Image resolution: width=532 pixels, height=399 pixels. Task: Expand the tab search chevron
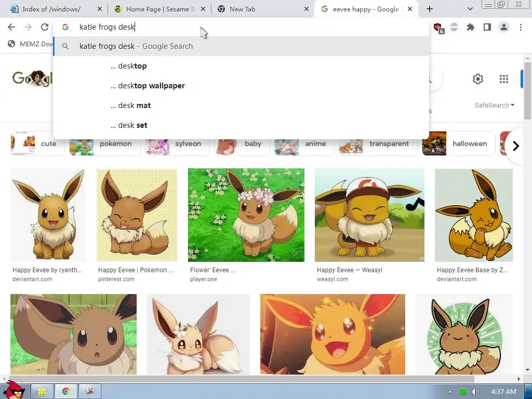(x=470, y=9)
